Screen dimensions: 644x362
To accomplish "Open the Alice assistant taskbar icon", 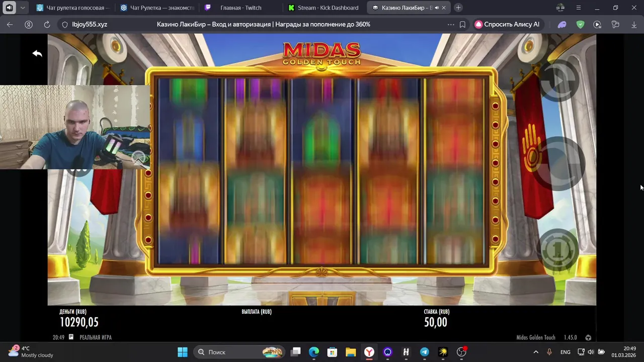I will coord(387,352).
